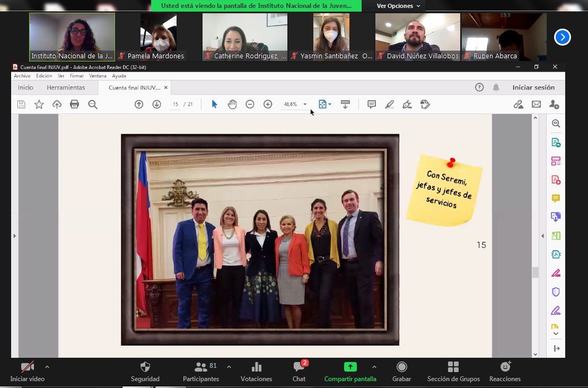Click the Iniciar sesión link
Viewport: 588px width, 388px height.
tap(532, 87)
